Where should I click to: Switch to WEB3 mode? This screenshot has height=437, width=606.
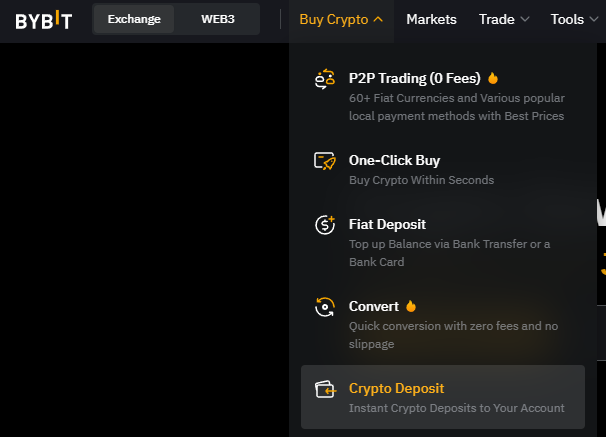(x=218, y=19)
